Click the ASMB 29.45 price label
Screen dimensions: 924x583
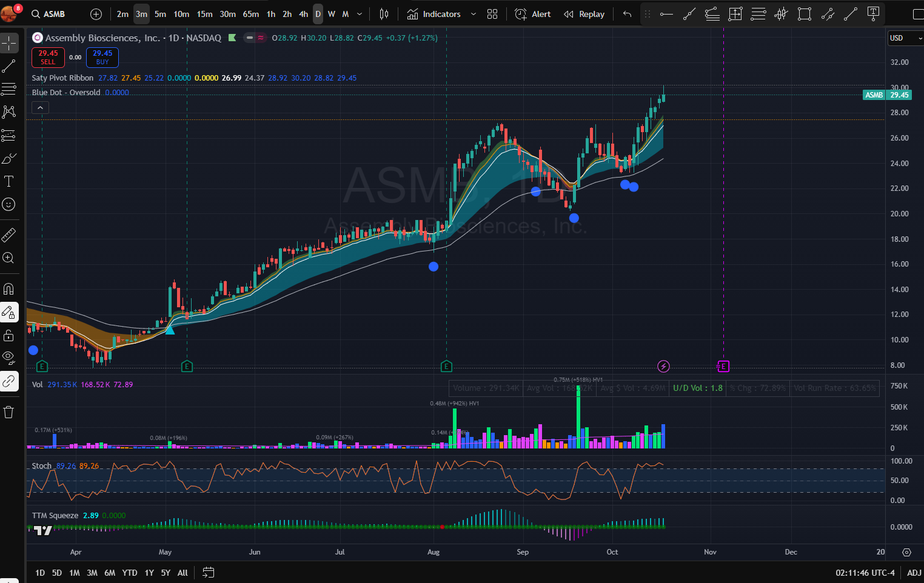887,95
